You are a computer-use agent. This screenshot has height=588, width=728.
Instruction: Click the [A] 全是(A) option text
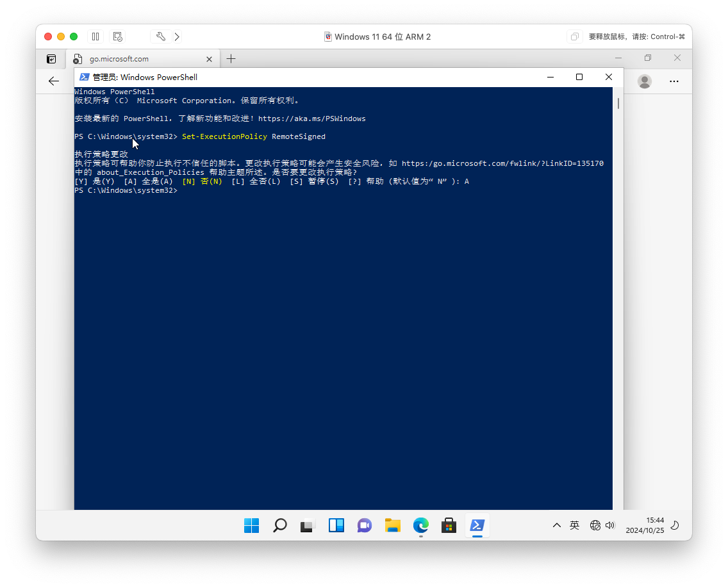[x=148, y=181]
